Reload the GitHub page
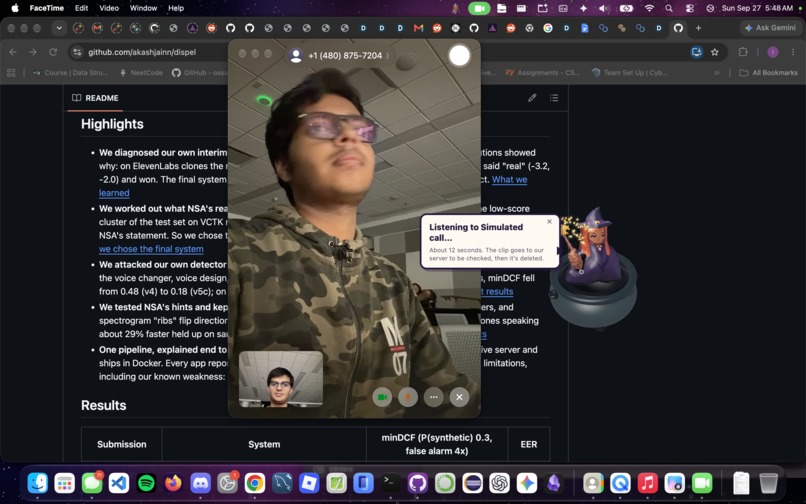Viewport: 806px width, 504px height. click(52, 52)
